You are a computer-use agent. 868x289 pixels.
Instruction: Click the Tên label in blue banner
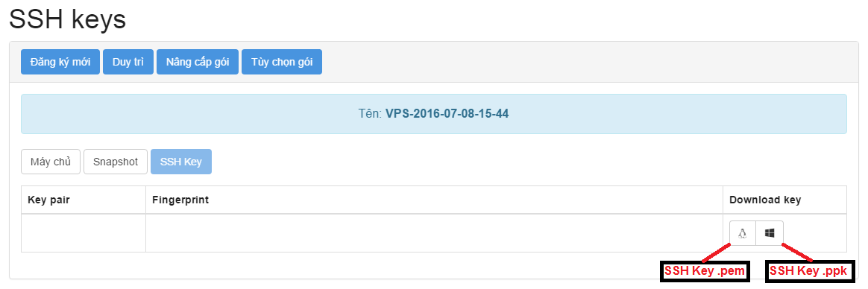[x=371, y=114]
